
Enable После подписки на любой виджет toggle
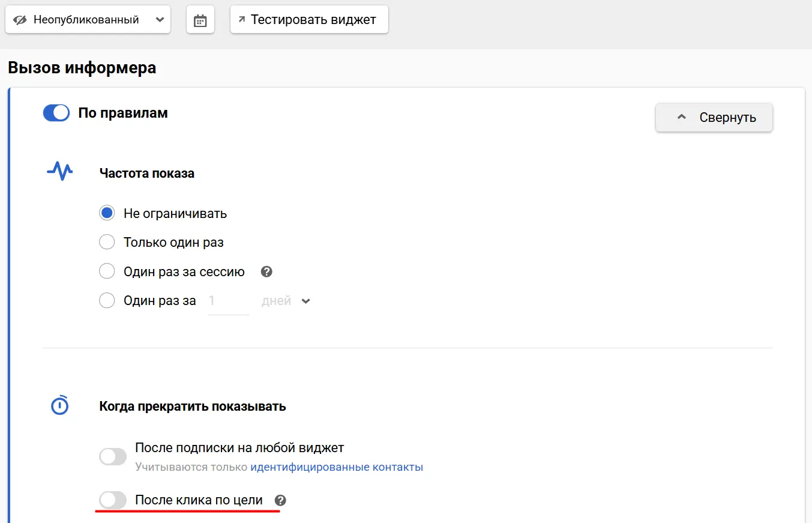pyautogui.click(x=113, y=456)
